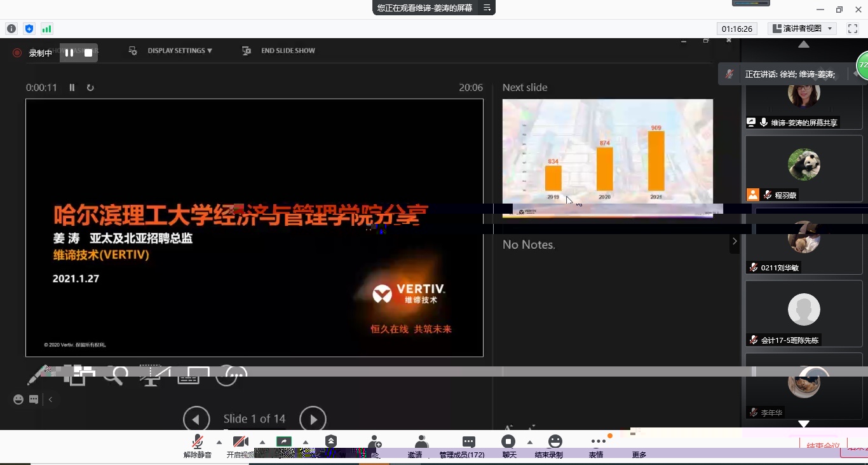Open the three-dot more menu
868x465 pixels.
598,441
